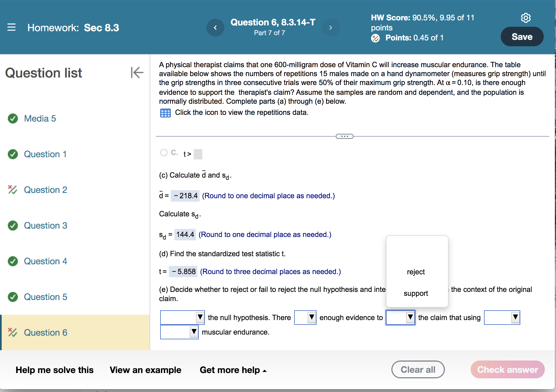Click the answer box next to 't >'

click(x=198, y=154)
